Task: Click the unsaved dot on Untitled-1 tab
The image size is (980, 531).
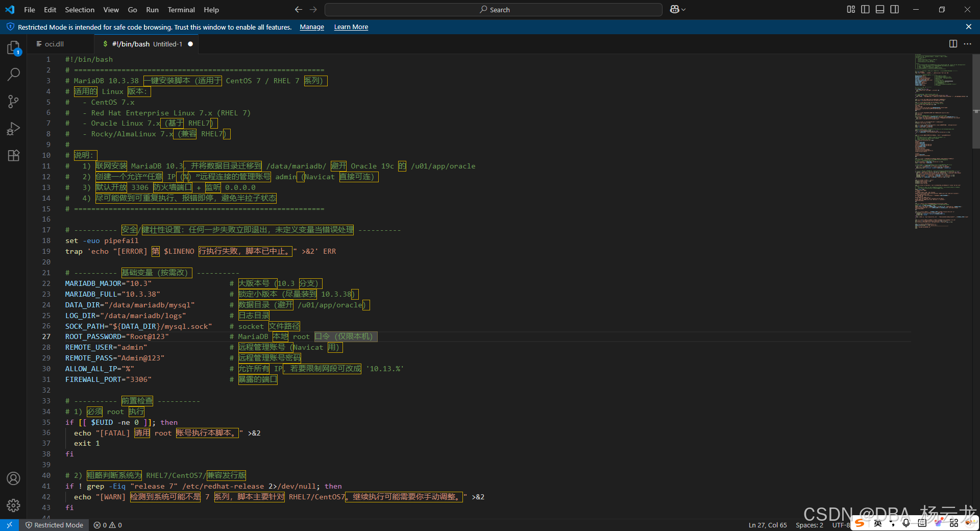Action: pos(190,44)
